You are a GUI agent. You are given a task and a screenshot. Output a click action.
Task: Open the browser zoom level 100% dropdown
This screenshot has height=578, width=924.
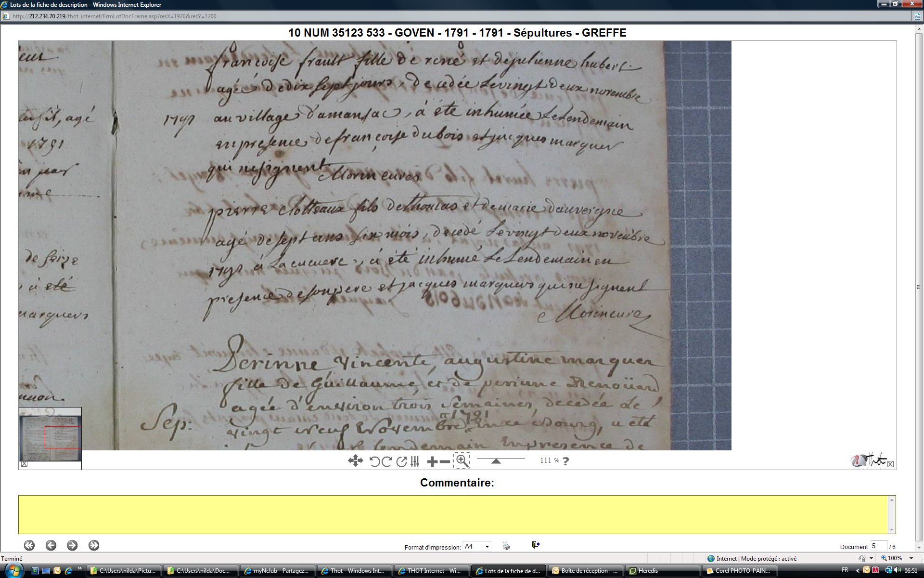[x=911, y=558]
